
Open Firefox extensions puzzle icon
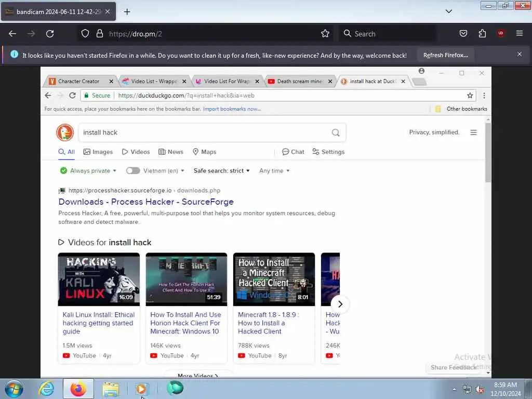(x=482, y=34)
